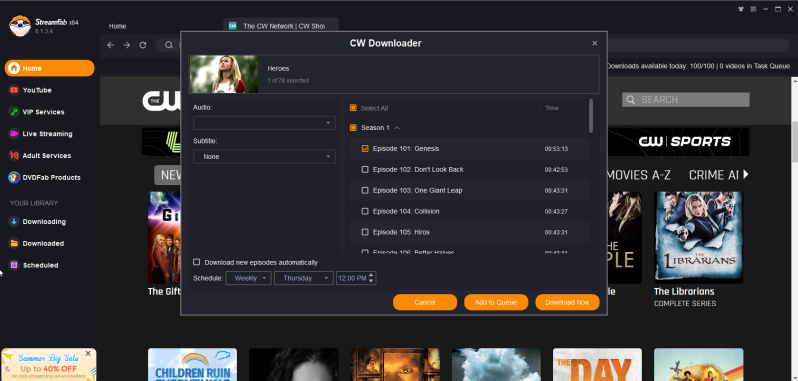This screenshot has width=798, height=381.
Task: Click the Downloaded folder icon
Action: 14,243
